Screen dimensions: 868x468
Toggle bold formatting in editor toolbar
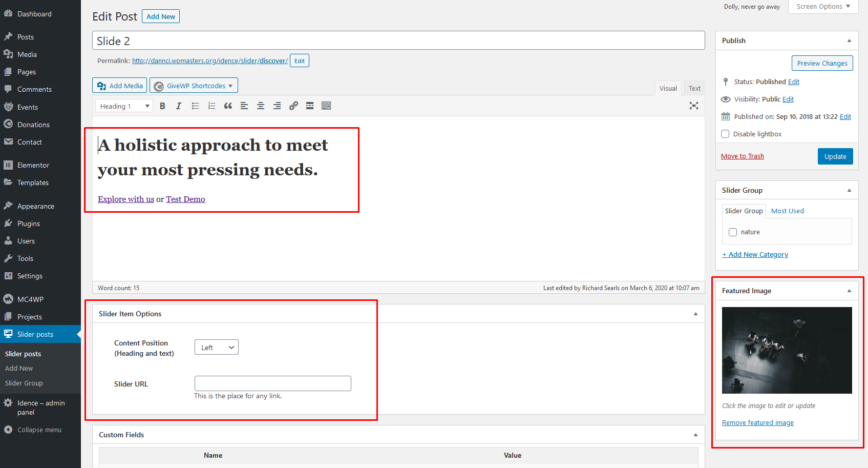point(162,106)
